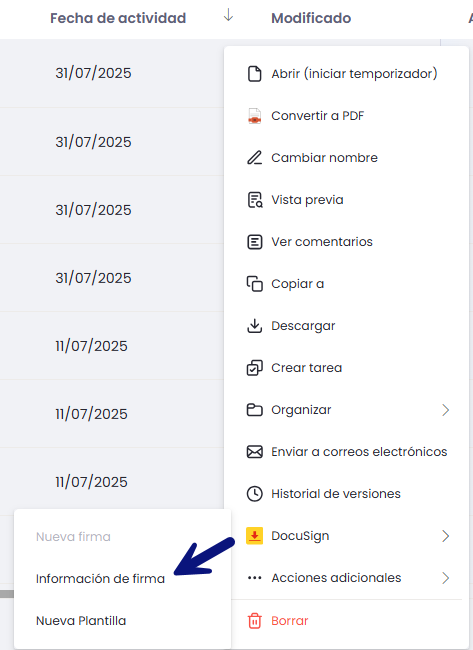The height and width of the screenshot is (650, 473).
Task: Sort by Fecha de actividad arrow
Action: (228, 15)
